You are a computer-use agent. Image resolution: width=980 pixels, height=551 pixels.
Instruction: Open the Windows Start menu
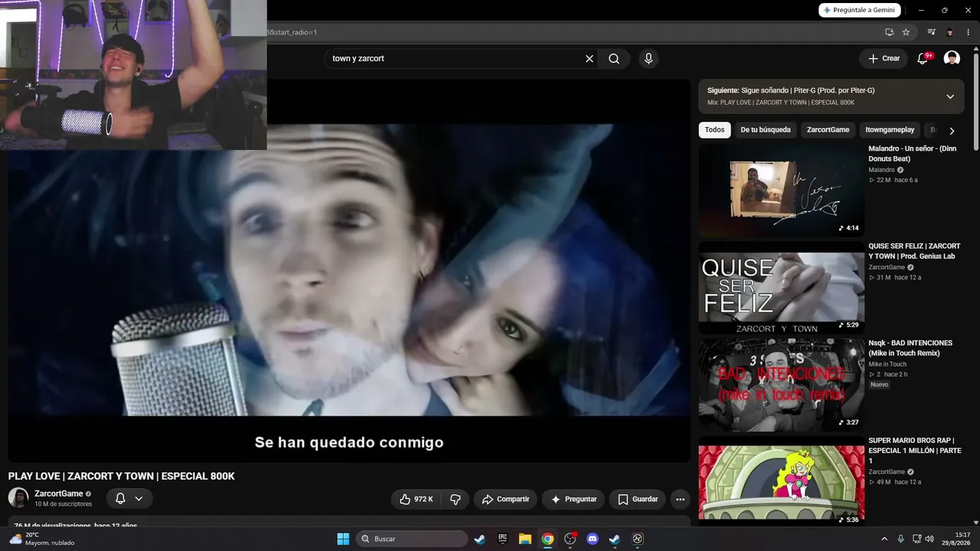click(343, 539)
